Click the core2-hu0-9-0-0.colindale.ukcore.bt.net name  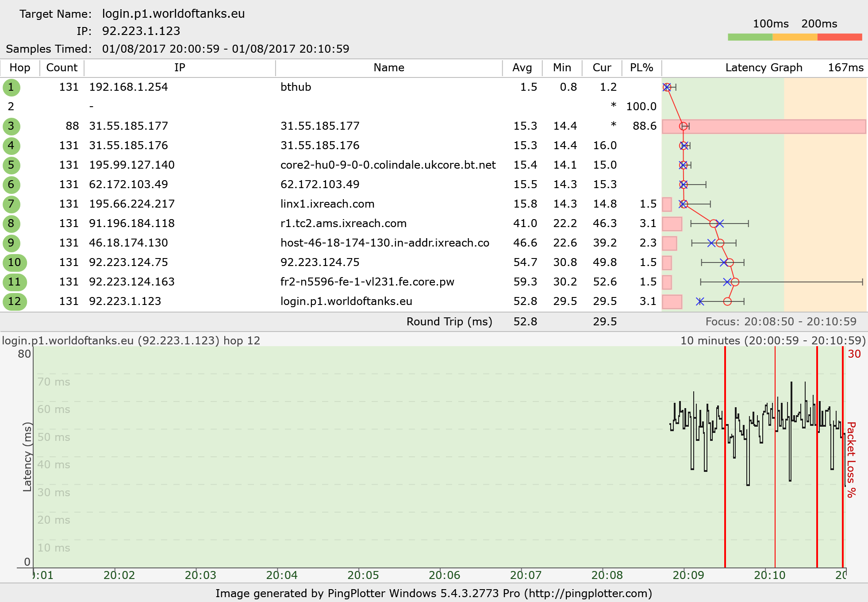(x=388, y=165)
